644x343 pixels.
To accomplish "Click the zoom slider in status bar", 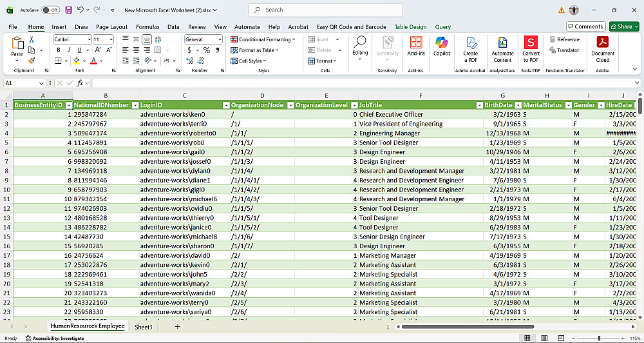I will [599, 338].
